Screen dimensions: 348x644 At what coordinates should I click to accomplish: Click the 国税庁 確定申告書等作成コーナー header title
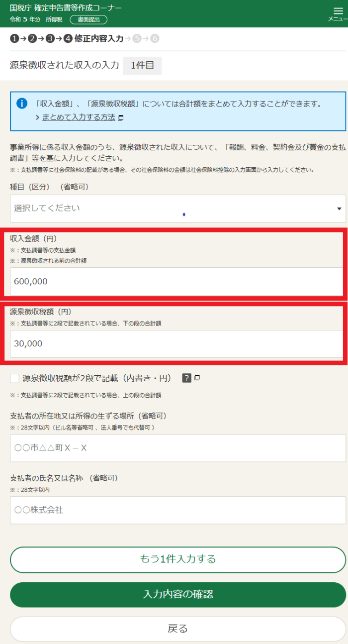(x=66, y=8)
